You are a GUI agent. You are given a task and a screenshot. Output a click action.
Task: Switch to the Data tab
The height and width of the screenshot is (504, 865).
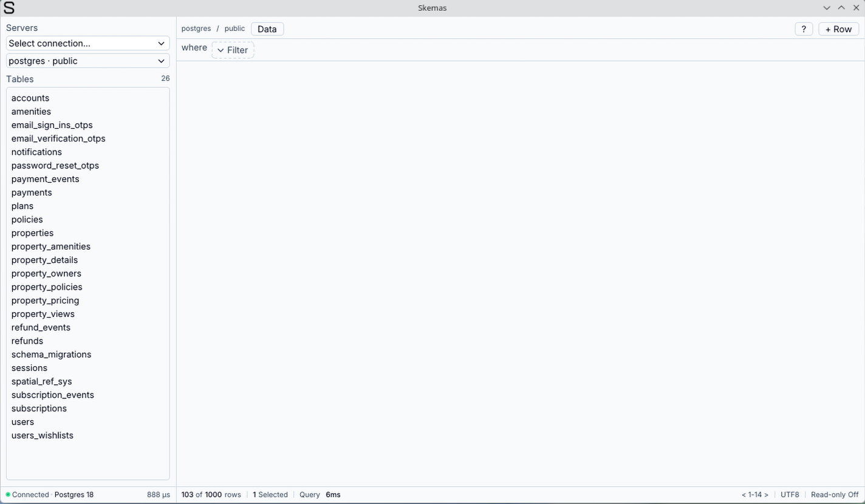[x=267, y=29]
